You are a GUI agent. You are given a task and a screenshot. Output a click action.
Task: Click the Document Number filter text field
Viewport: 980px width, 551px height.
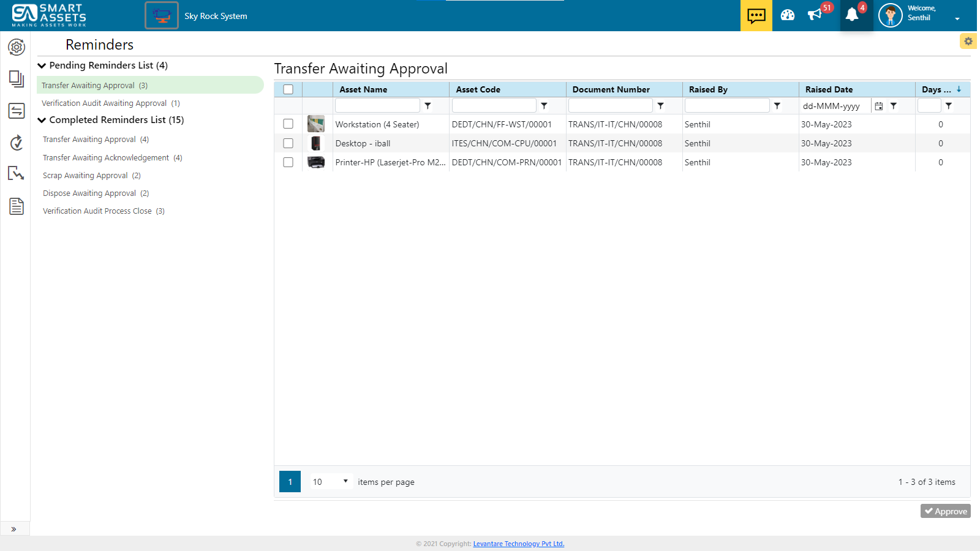(x=610, y=106)
